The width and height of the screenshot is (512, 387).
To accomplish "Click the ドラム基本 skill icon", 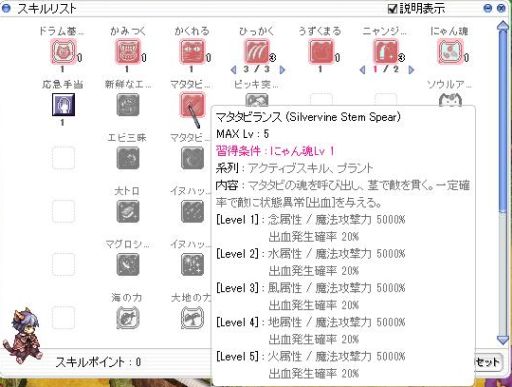I will point(63,51).
